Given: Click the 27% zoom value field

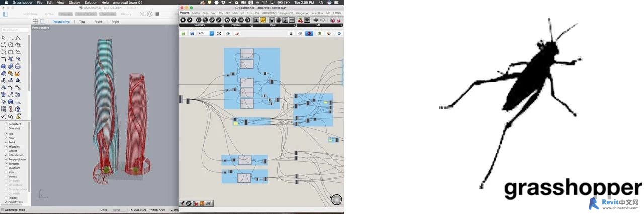Looking at the screenshot, I should click(x=203, y=33).
